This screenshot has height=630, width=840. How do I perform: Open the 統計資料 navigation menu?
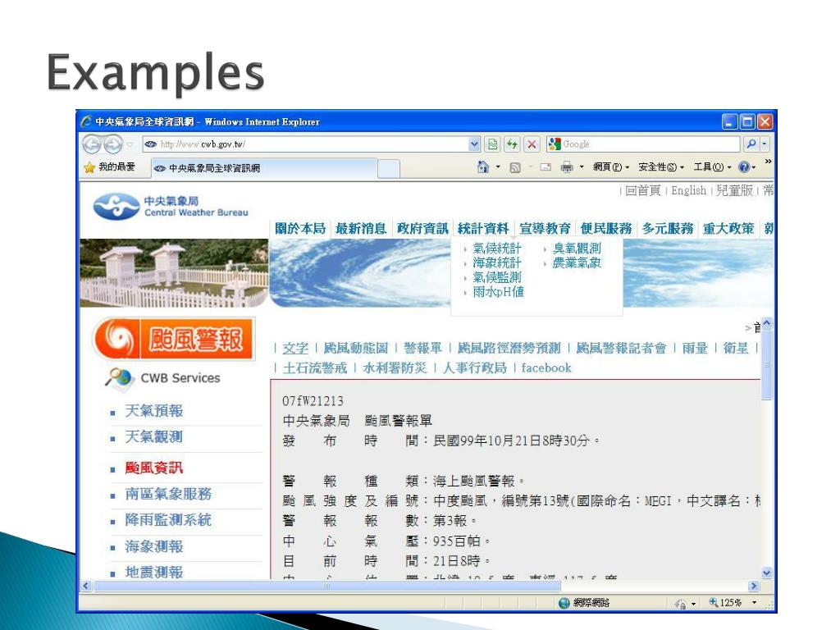point(483,229)
